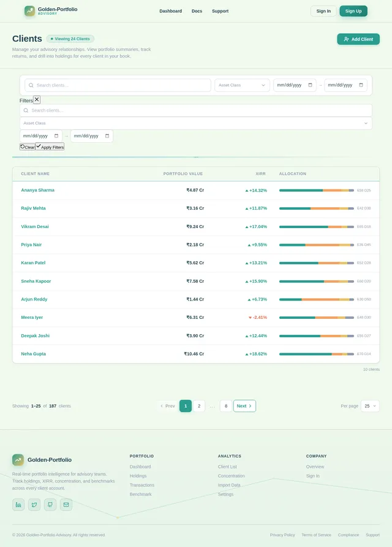The image size is (392, 547).
Task: Open the GitHub icon in footer
Action: pos(50,505)
